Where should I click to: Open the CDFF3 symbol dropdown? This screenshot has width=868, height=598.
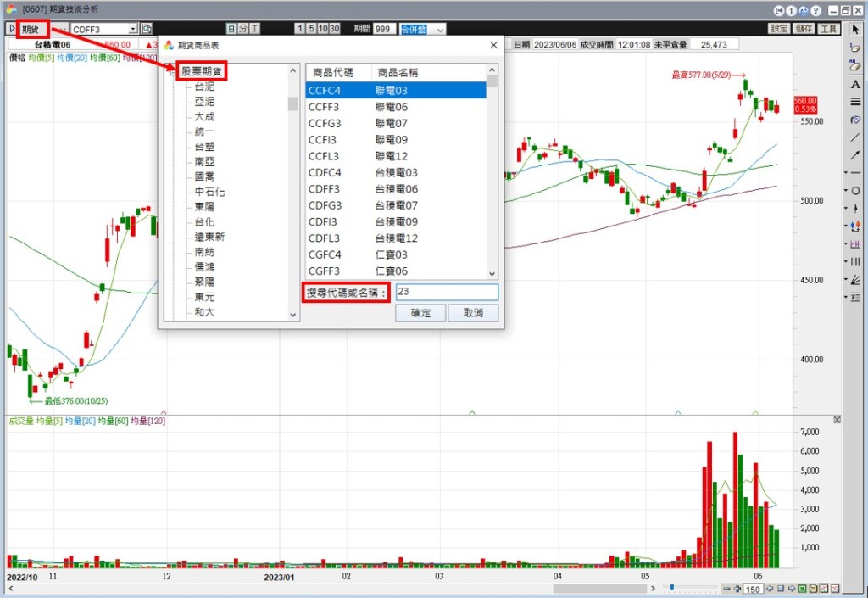[133, 29]
